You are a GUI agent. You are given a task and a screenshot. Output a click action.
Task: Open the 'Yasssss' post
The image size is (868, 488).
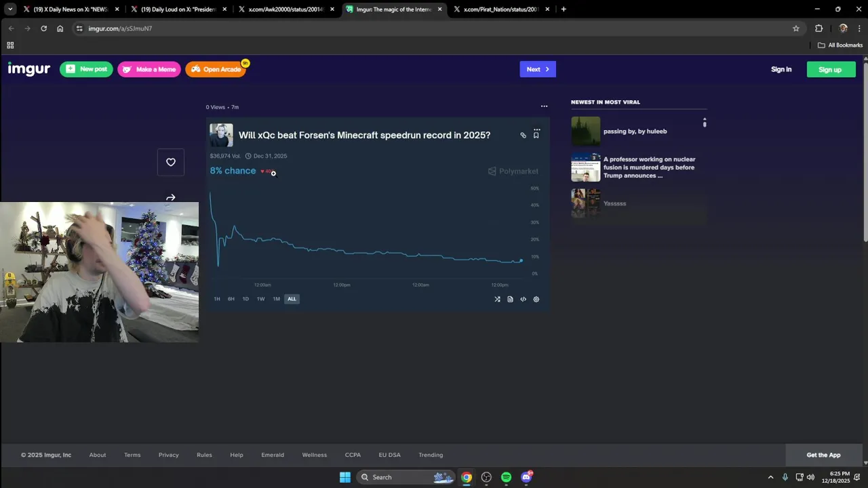615,203
